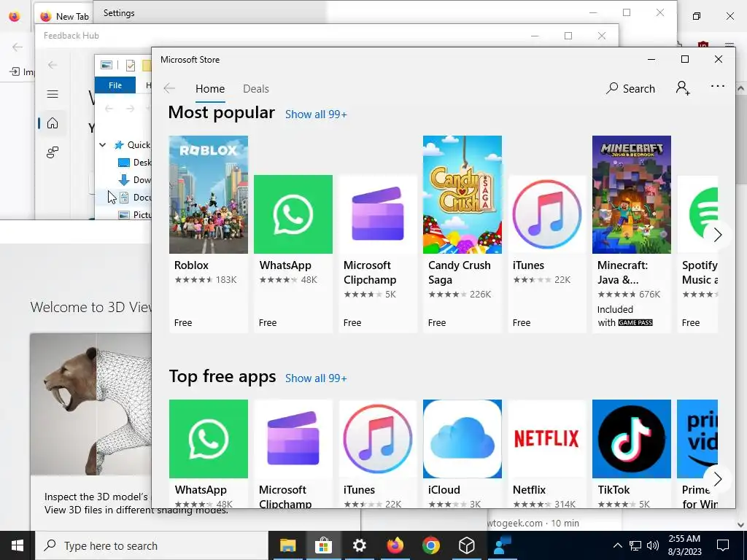Open Firefox from the taskbar
The width and height of the screenshot is (747, 560).
tap(395, 545)
